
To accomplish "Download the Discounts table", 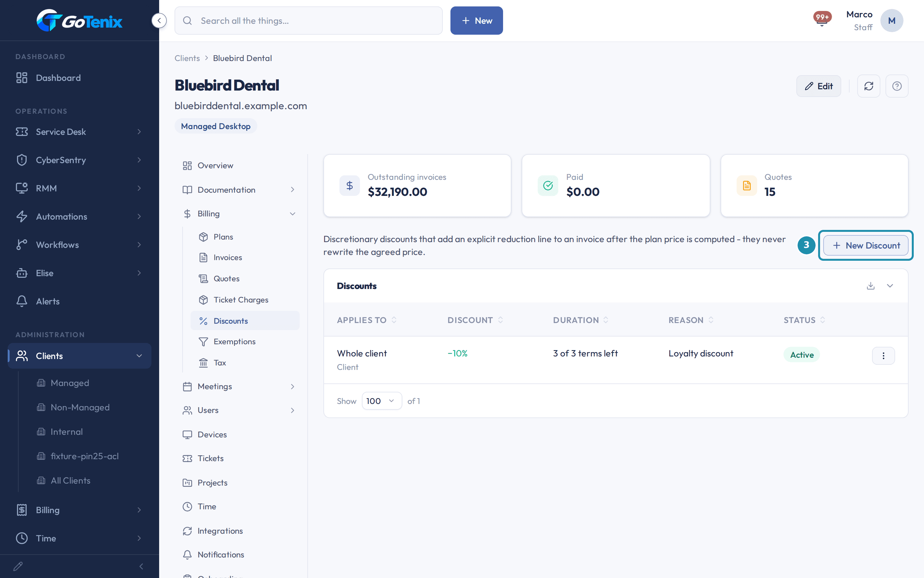I will tap(870, 286).
